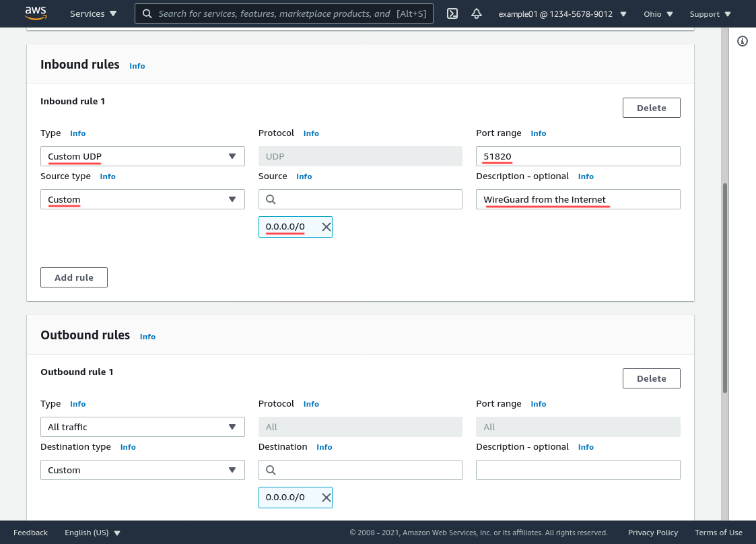Viewport: 756px width, 544px height.
Task: Open Info link beside inbound Port range
Action: (x=539, y=133)
